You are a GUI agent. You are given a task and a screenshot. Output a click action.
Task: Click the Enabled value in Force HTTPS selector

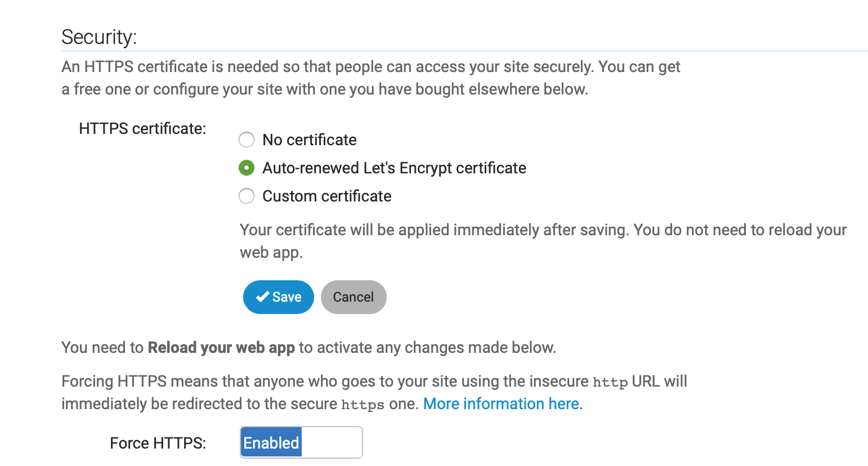(x=271, y=442)
